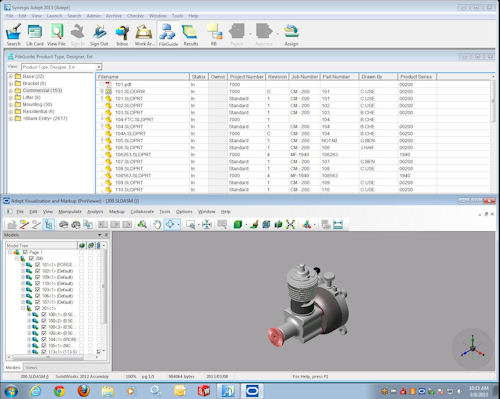The height and width of the screenshot is (399, 500).
Task: Uncheck the 110<1> (Default) part checkbox
Action: click(38, 283)
